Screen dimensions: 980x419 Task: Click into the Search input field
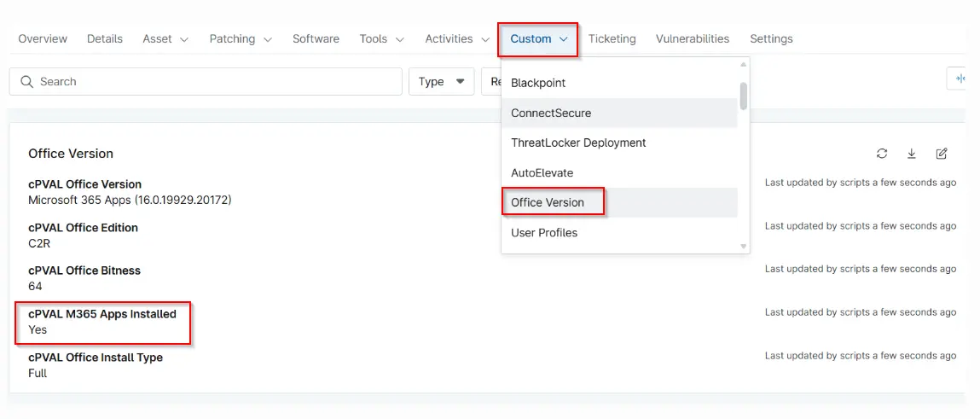click(206, 82)
